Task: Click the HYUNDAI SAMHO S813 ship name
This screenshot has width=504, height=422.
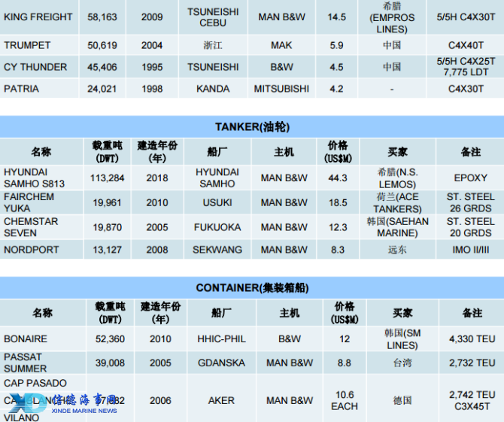Action: coord(34,178)
